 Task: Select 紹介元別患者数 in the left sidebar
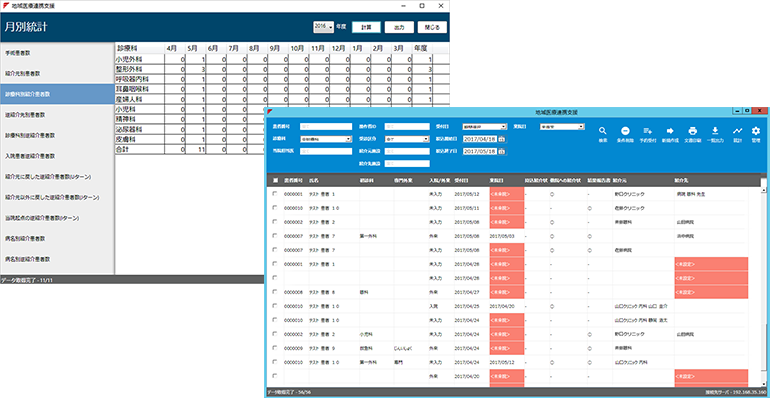(57, 73)
